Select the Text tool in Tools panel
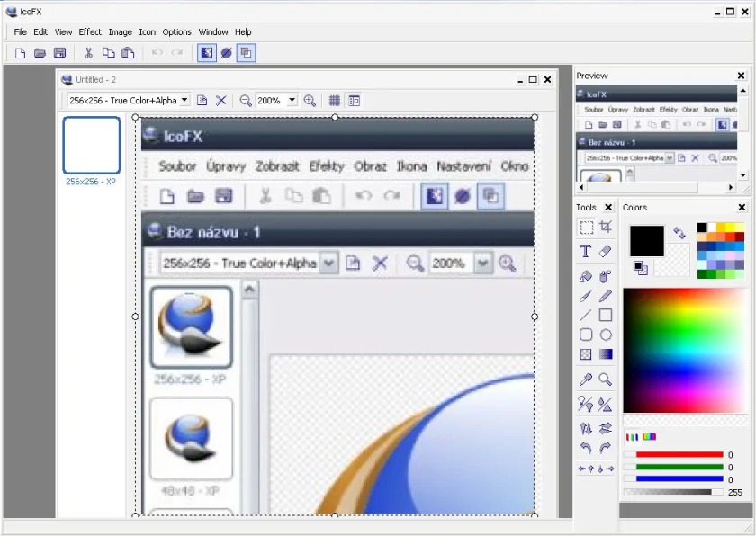Viewport: 756px width, 536px height. click(586, 252)
